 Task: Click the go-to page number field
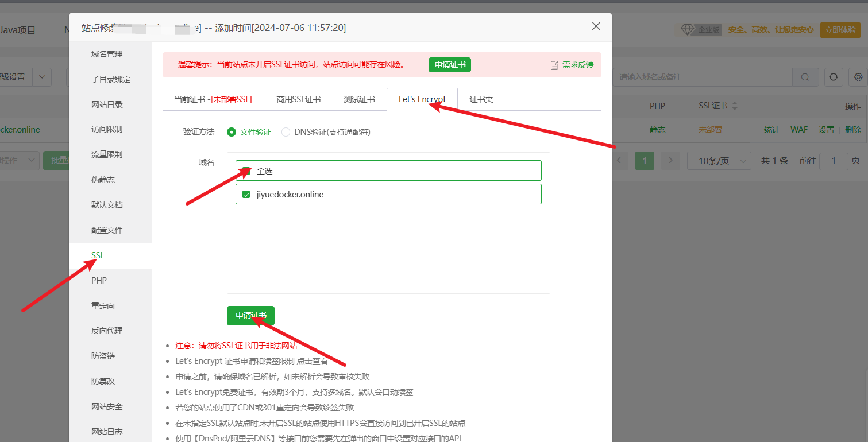pos(834,161)
